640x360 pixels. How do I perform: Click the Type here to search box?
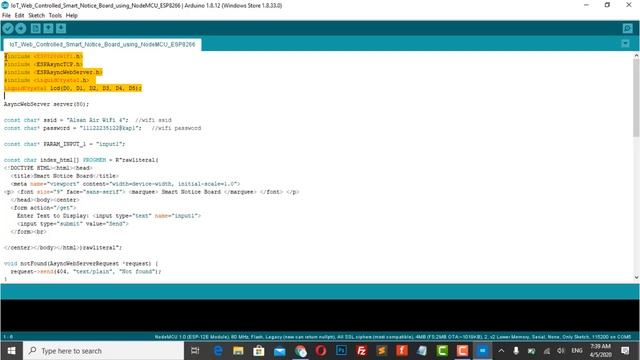coord(104,351)
